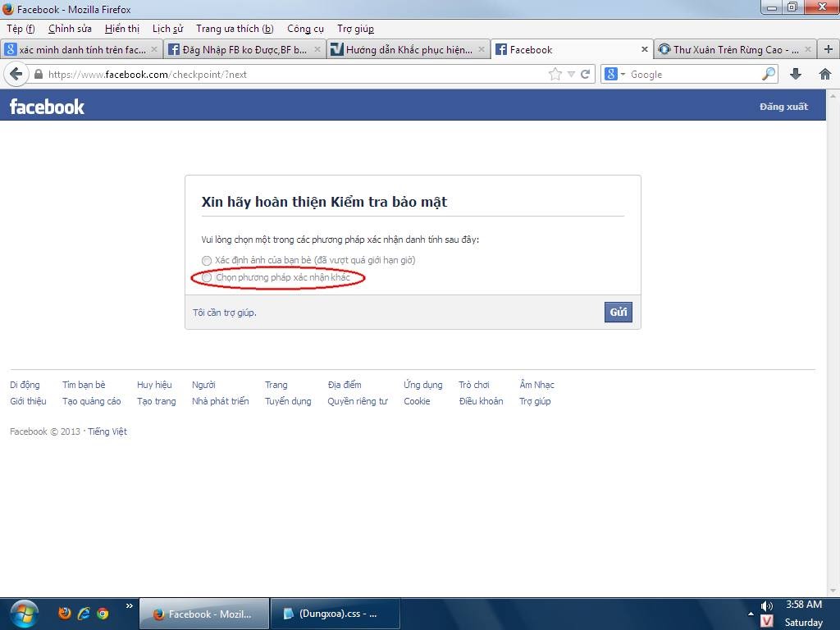
Task: Open the 'Điều khoản' footer link
Action: pos(481,401)
